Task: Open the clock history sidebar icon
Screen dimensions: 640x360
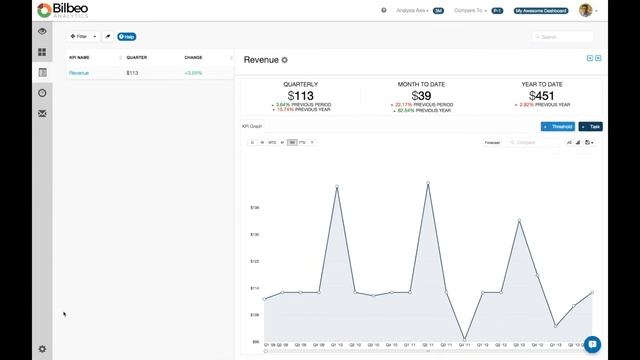Action: tap(42, 93)
